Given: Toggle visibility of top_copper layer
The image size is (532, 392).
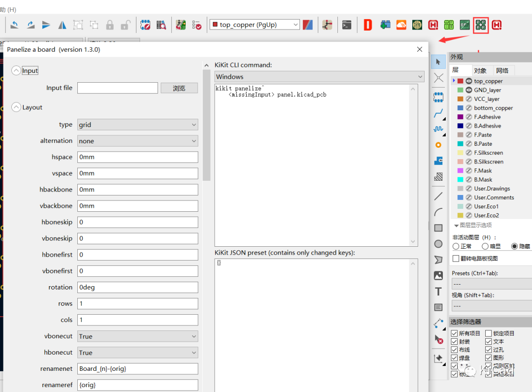Looking at the screenshot, I should point(469,81).
